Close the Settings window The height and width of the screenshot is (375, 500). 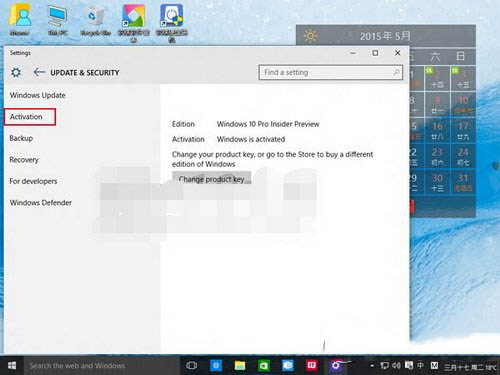point(398,53)
